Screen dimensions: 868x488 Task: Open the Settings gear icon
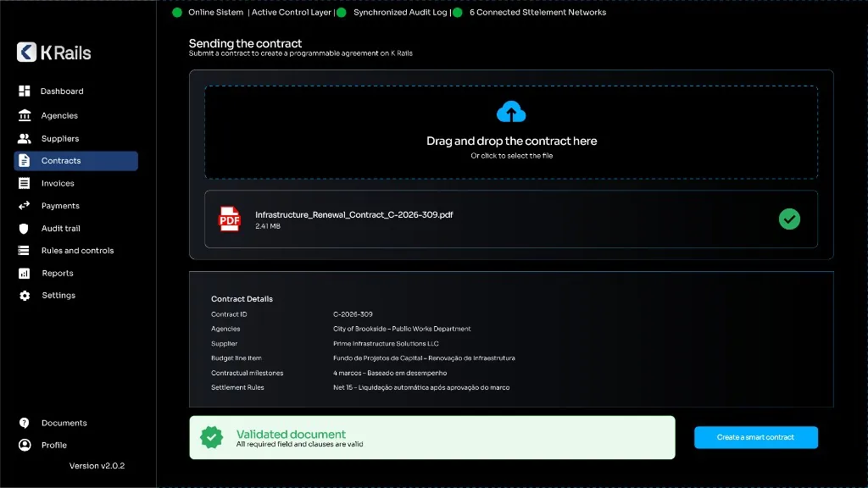click(25, 296)
